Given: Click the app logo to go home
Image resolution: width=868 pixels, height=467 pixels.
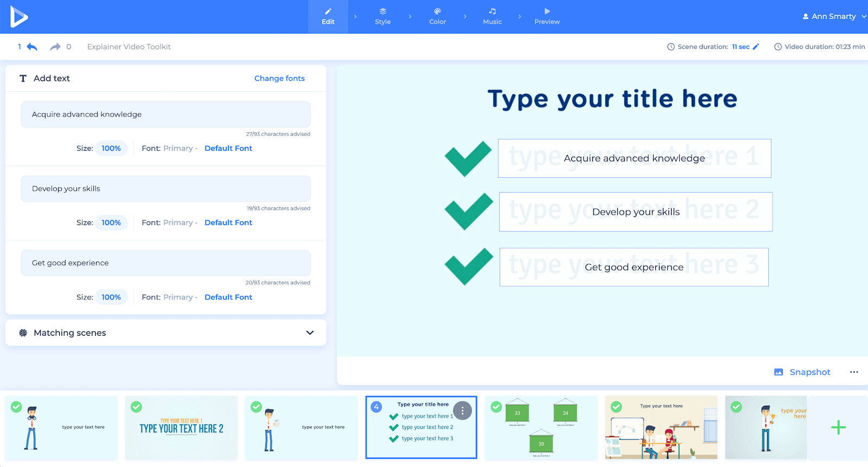Looking at the screenshot, I should pyautogui.click(x=19, y=17).
